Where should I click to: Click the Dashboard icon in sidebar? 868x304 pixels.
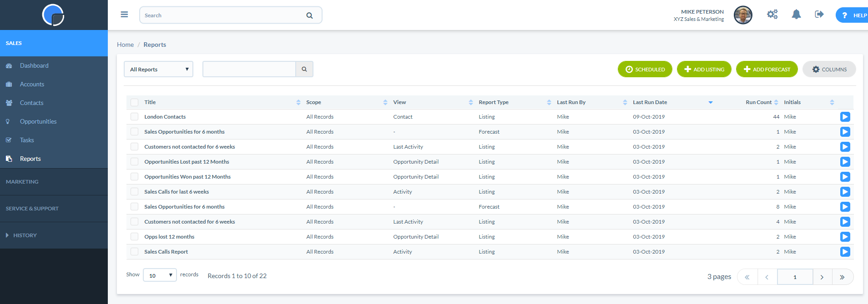(x=9, y=66)
